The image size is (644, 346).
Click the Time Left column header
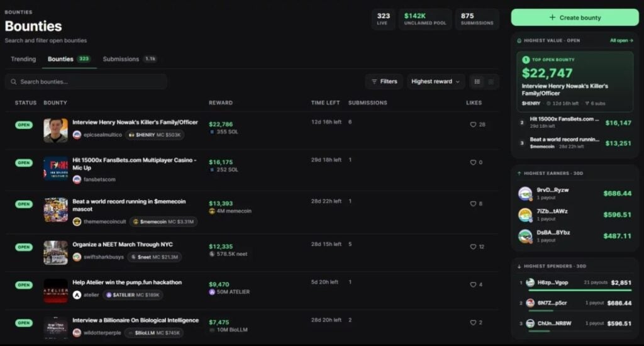(325, 103)
